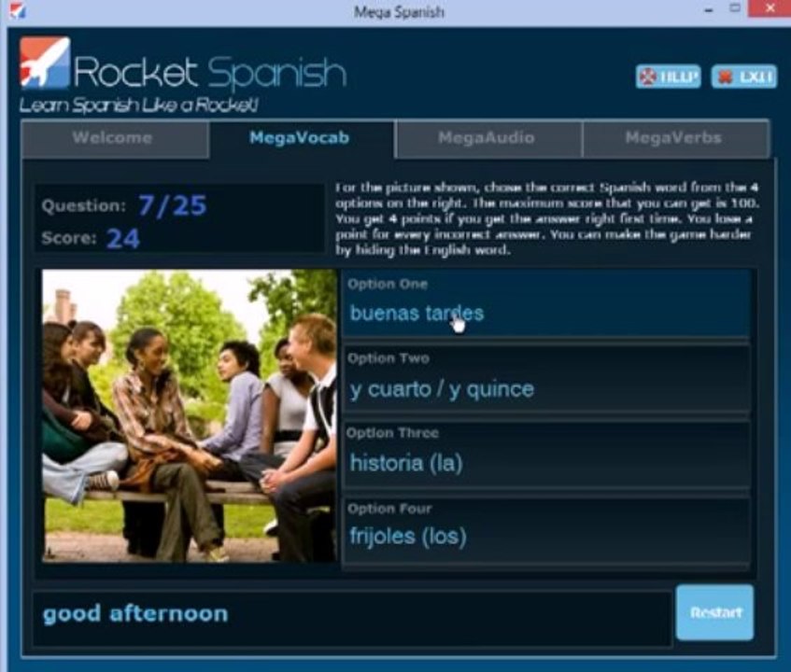The height and width of the screenshot is (672, 791).
Task: Go to the MegaVerbs tab
Action: coord(675,139)
